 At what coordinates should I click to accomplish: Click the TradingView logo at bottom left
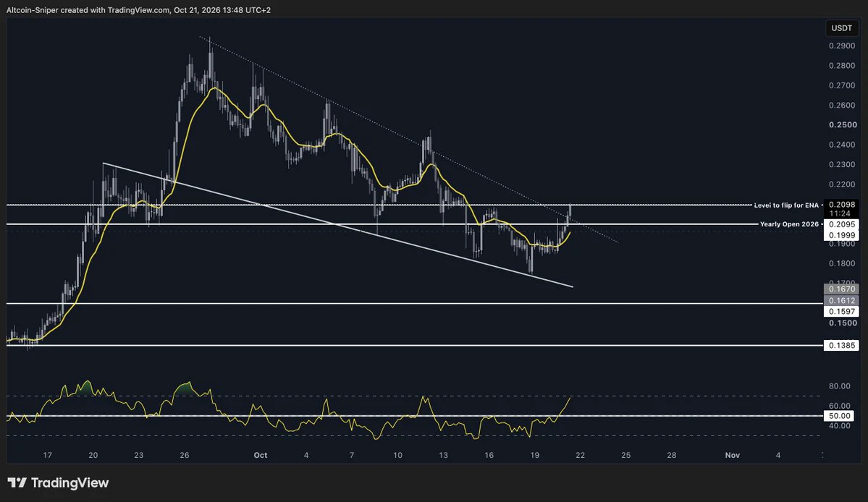[x=58, y=482]
